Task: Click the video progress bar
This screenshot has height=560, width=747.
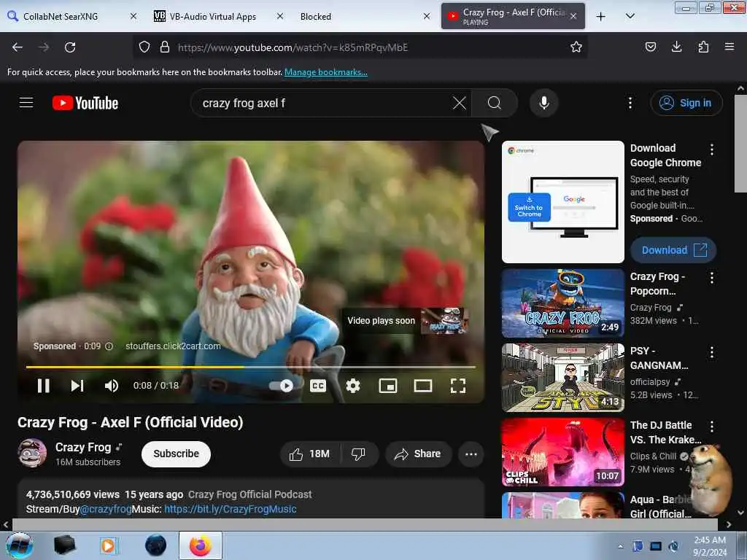Action: [251, 367]
